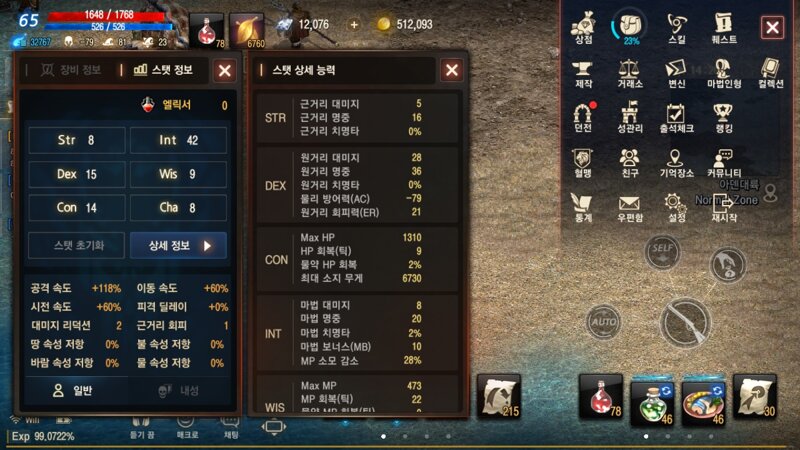Open the 우편함 mailbox icon
The height and width of the screenshot is (450, 800).
[x=630, y=208]
